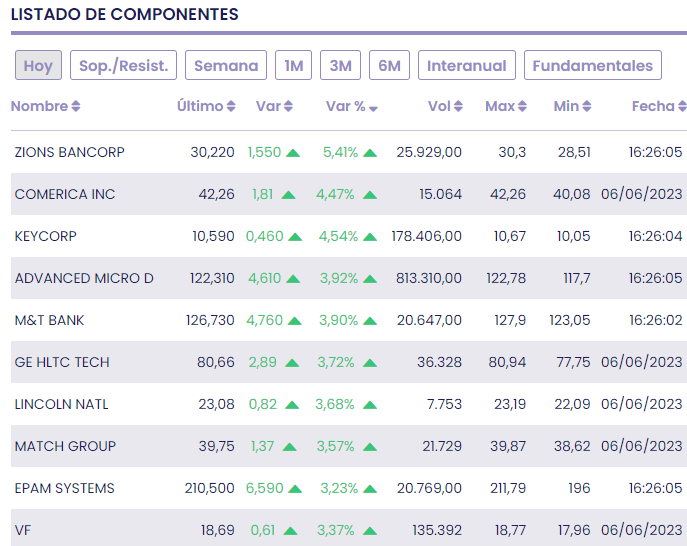The width and height of the screenshot is (687, 546).
Task: Open the Interanual tab
Action: click(x=467, y=66)
